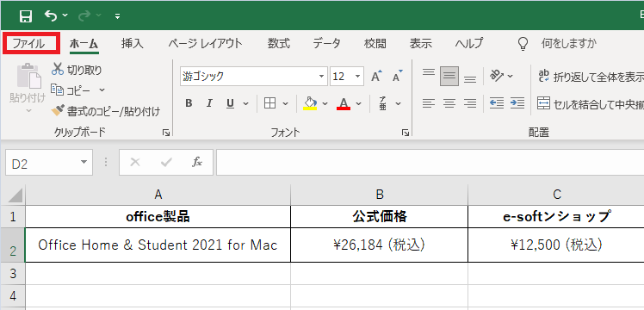Toggle 折り返して全体を表示 wrap text
This screenshot has width=644, height=310.
click(x=591, y=77)
